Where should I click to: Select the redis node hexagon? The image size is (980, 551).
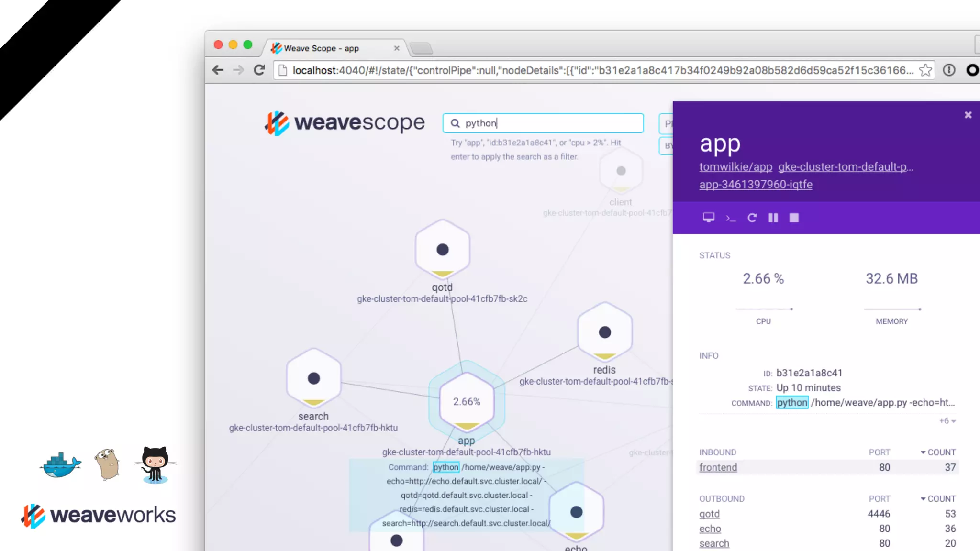pyautogui.click(x=604, y=332)
